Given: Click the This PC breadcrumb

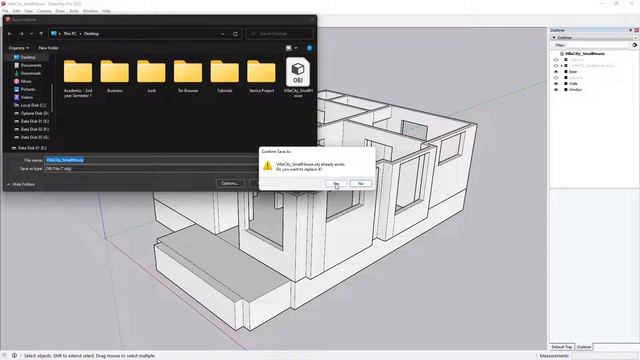Looking at the screenshot, I should pyautogui.click(x=70, y=34).
